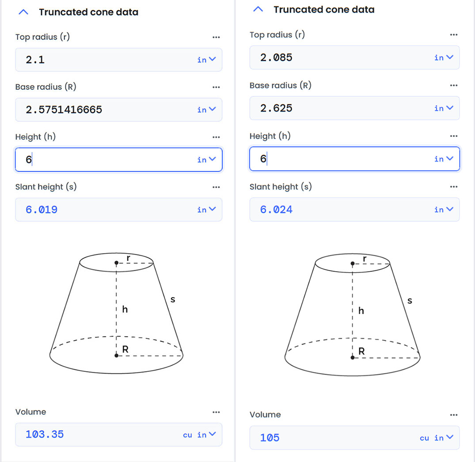Open cu in unit dropdown for volume 105
This screenshot has width=476, height=462.
pos(437,438)
